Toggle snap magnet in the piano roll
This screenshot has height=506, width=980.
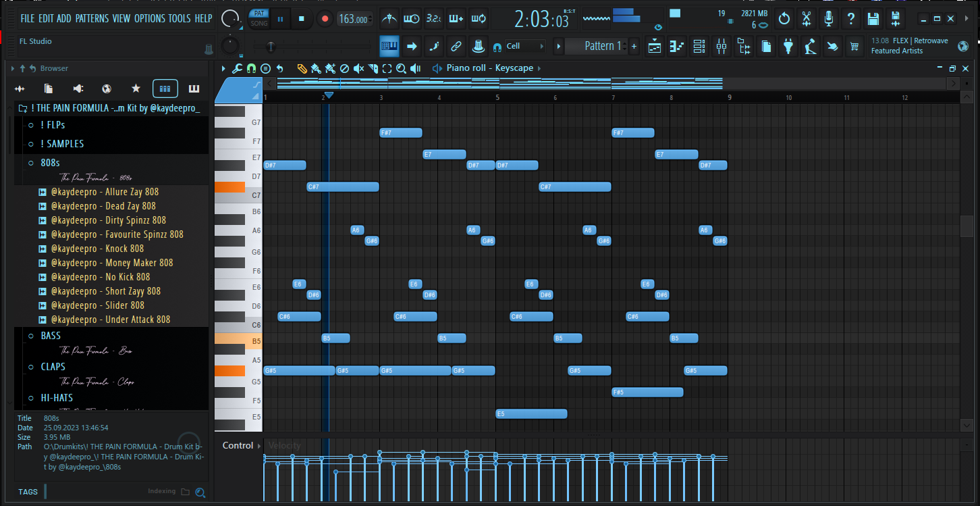(x=251, y=68)
